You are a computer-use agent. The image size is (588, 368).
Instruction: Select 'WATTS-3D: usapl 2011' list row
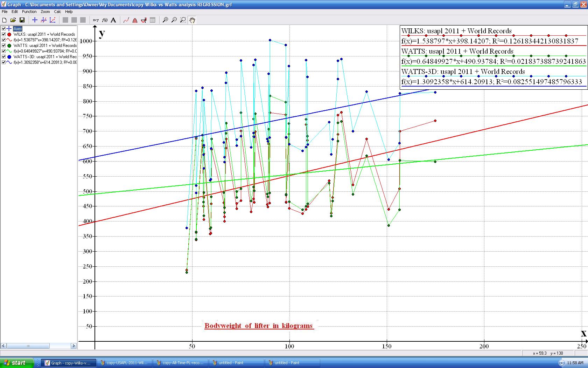point(45,57)
